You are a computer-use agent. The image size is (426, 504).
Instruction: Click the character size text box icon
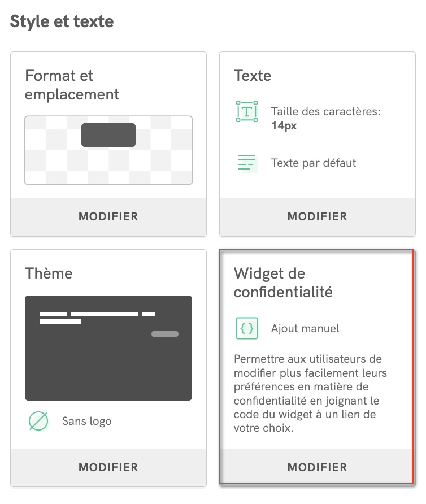246,111
